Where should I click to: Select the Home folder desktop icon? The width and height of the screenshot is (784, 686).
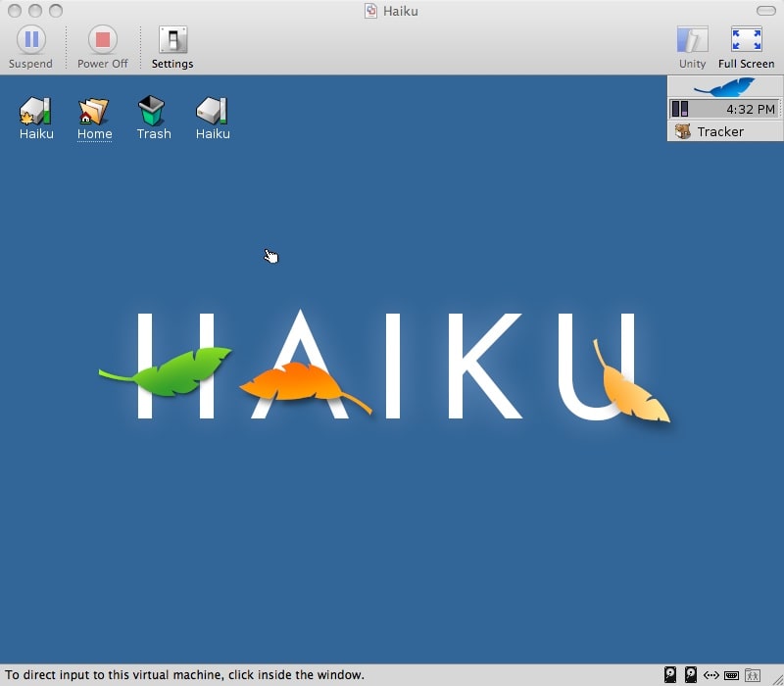coord(94,118)
